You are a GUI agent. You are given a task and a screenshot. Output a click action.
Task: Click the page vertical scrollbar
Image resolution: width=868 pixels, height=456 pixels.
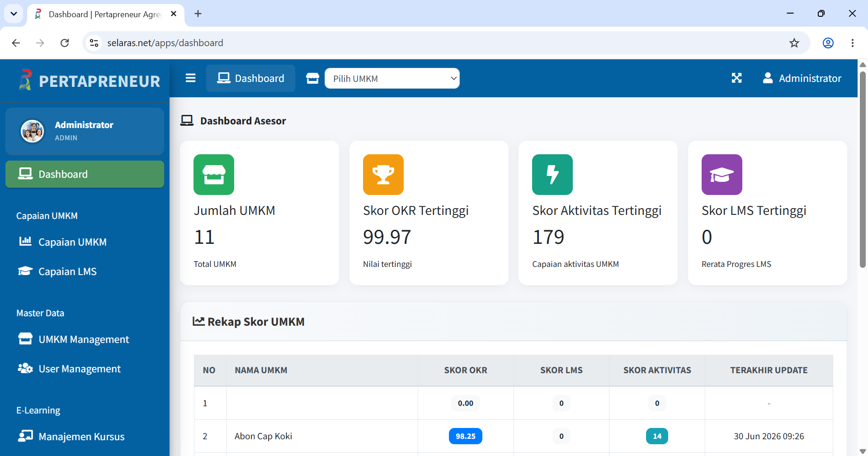(x=863, y=170)
